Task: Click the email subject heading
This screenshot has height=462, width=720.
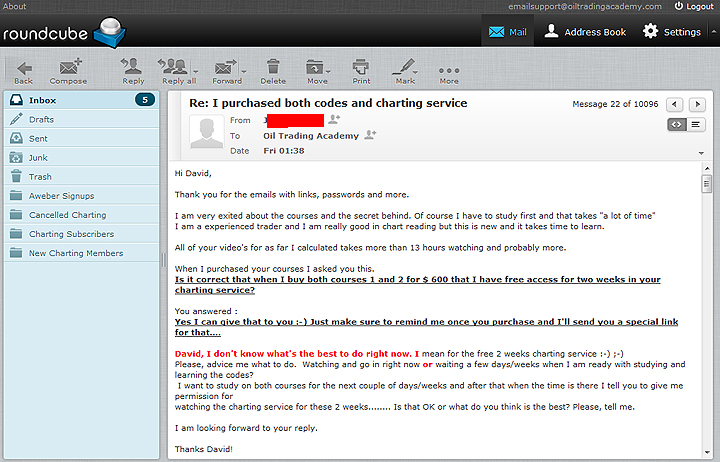Action: [328, 103]
